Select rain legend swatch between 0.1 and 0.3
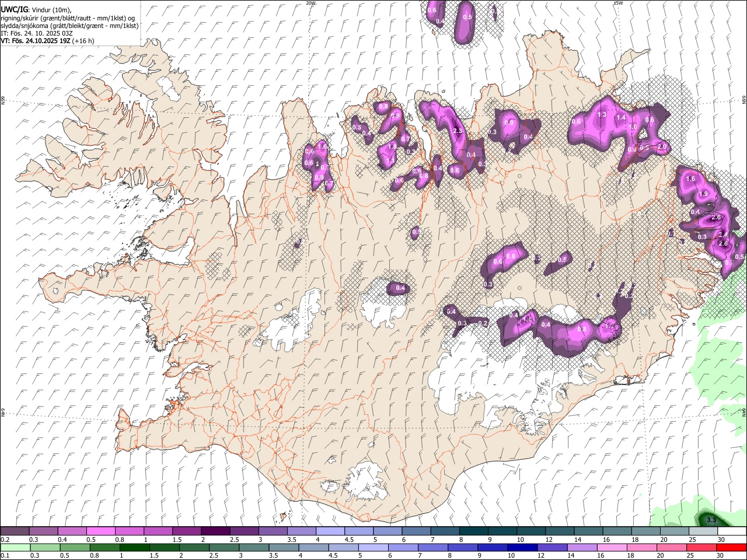The width and height of the screenshot is (747, 560). click(x=15, y=548)
